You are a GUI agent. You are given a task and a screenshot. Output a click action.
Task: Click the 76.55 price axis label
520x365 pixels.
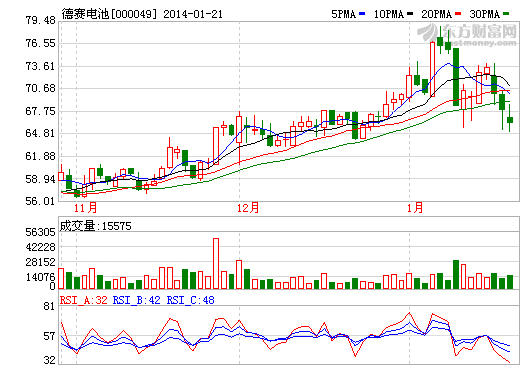(x=40, y=43)
